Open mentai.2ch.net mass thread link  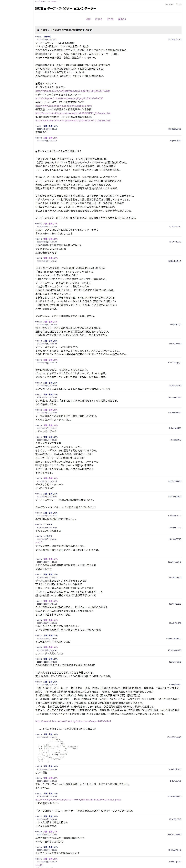(x=73, y=721)
